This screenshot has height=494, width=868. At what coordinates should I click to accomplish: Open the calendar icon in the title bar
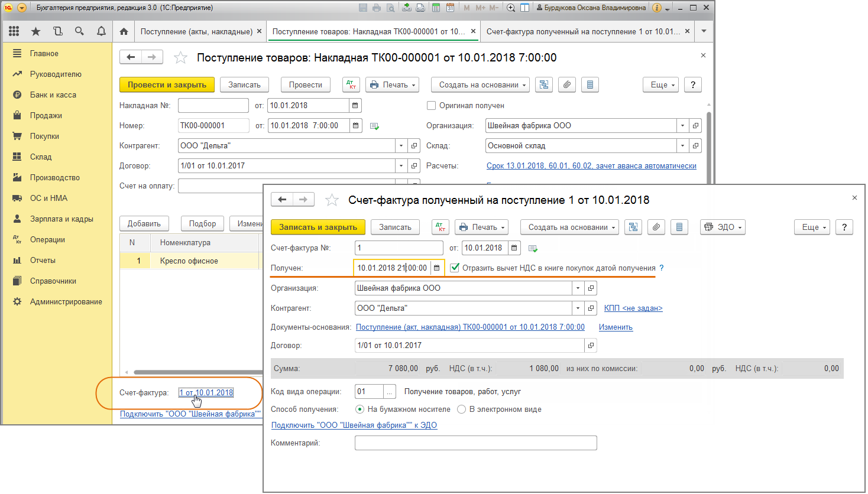(451, 8)
